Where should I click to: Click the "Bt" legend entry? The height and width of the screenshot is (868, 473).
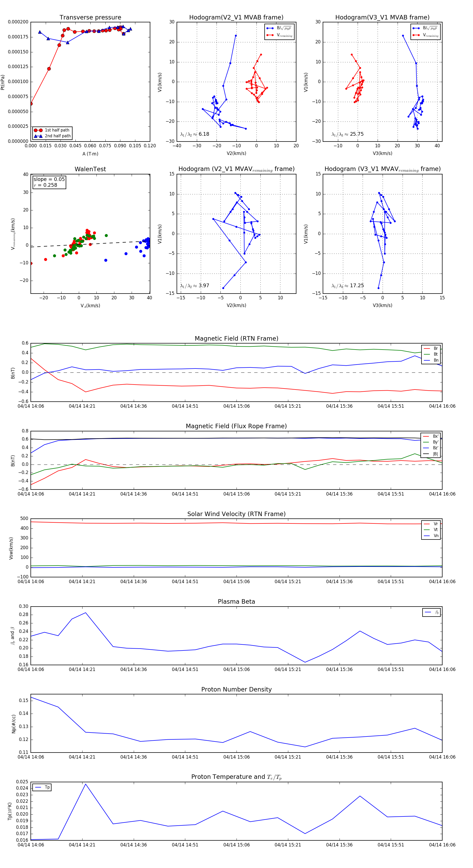431,354
